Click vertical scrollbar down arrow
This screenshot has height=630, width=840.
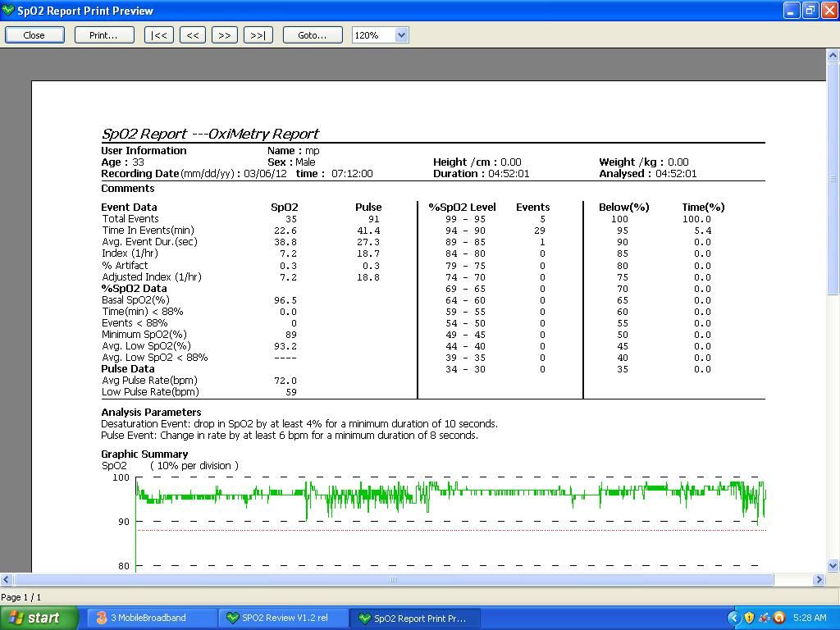point(833,565)
